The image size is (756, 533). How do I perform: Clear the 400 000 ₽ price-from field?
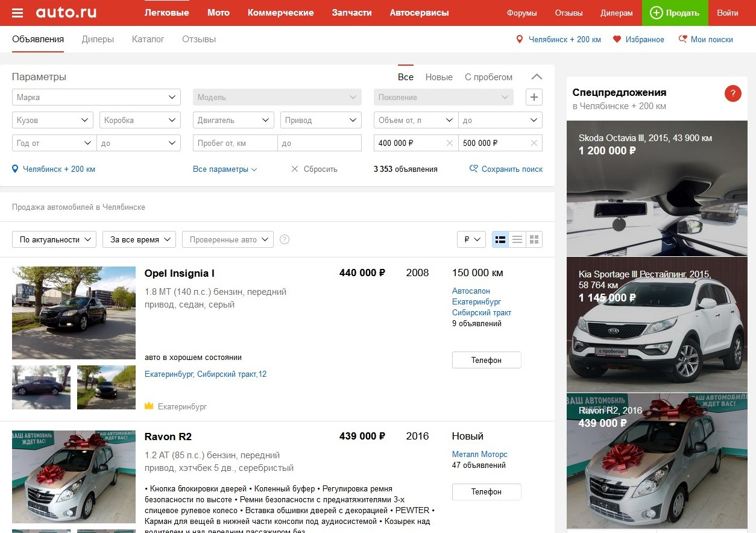pos(449,143)
